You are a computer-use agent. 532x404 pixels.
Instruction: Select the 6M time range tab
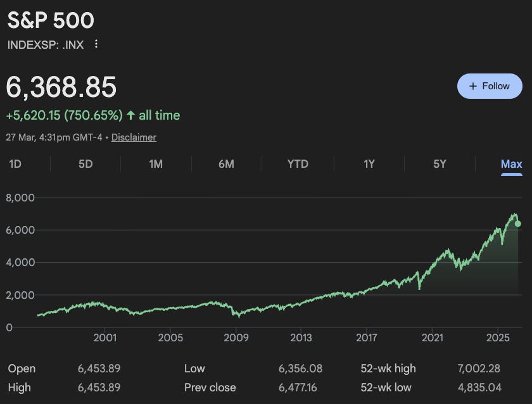click(x=226, y=164)
